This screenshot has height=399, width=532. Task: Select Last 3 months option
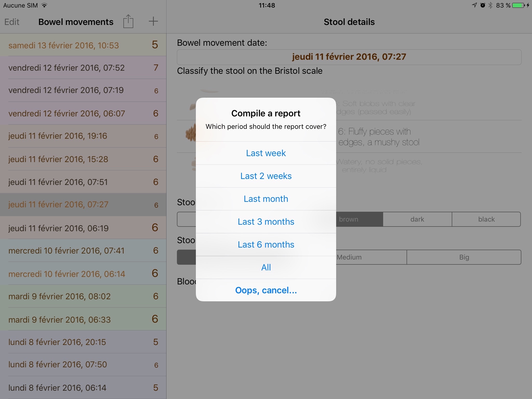click(x=266, y=222)
